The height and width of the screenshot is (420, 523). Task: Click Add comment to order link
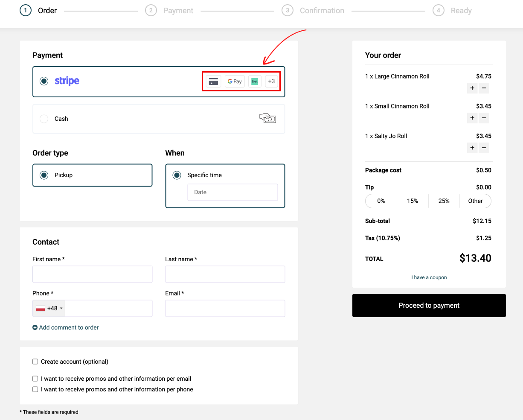coord(69,327)
